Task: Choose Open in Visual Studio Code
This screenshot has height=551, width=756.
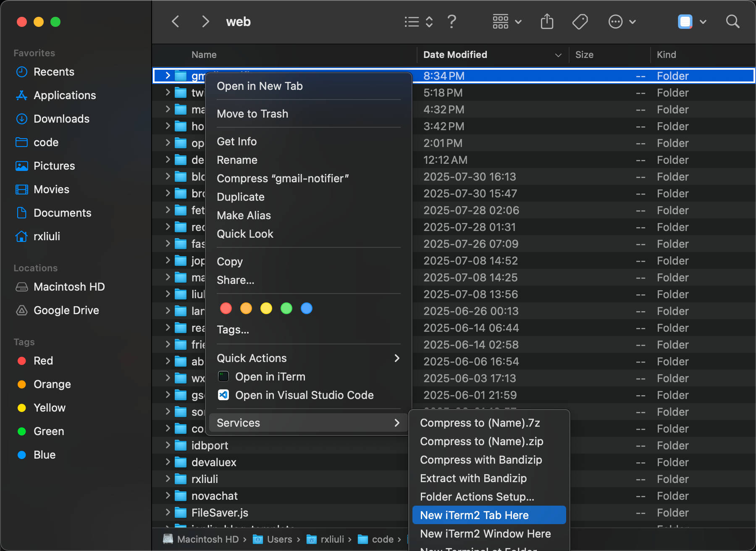Action: [x=308, y=395]
